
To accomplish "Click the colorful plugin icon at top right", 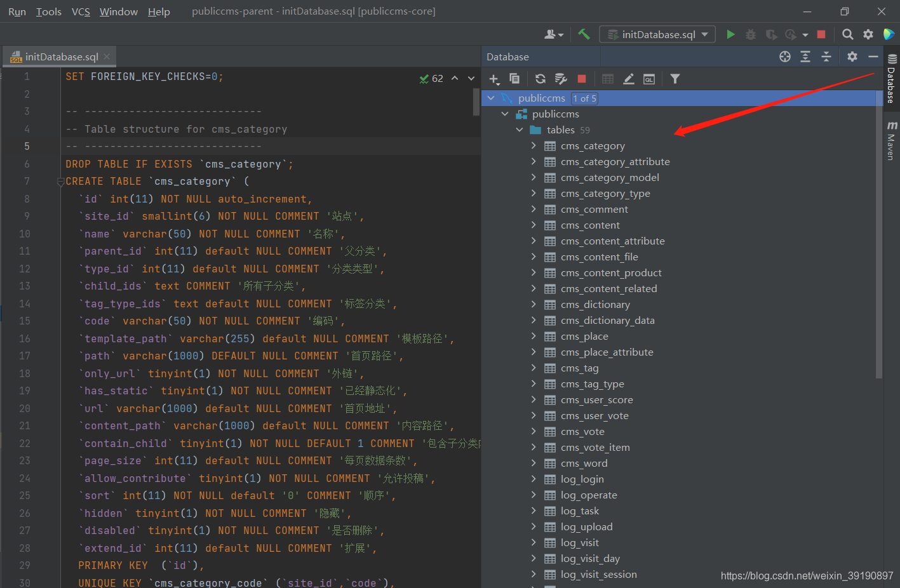I will tap(889, 34).
